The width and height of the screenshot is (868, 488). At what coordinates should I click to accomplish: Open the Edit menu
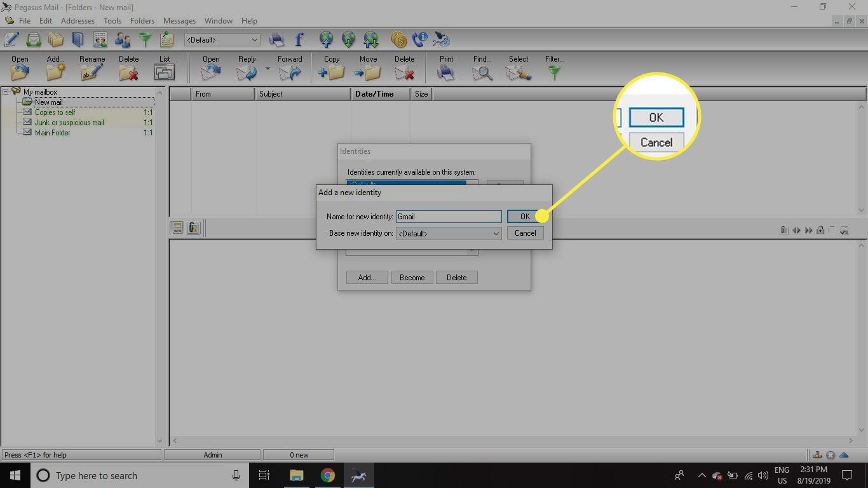(x=45, y=21)
